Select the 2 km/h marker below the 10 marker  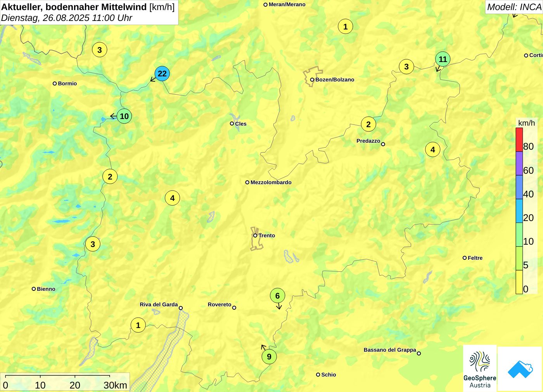110,176
